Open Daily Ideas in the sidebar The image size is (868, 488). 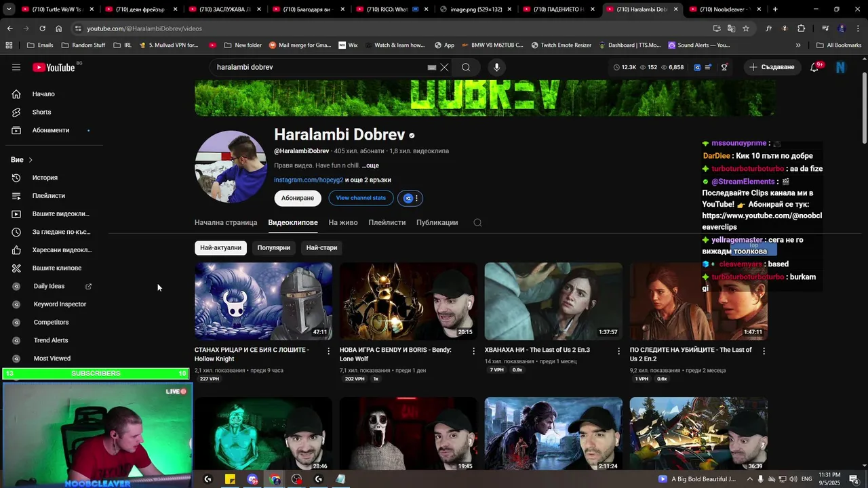[x=49, y=286]
